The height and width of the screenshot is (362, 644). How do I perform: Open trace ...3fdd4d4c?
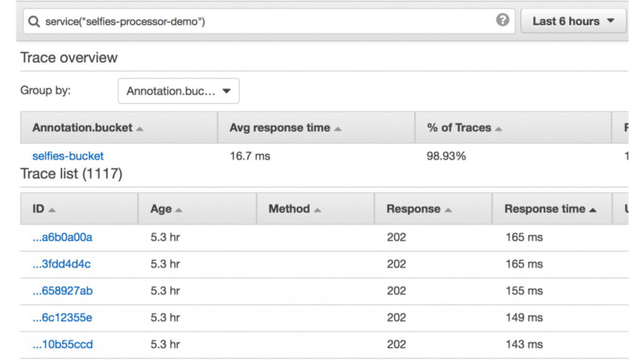tap(62, 264)
